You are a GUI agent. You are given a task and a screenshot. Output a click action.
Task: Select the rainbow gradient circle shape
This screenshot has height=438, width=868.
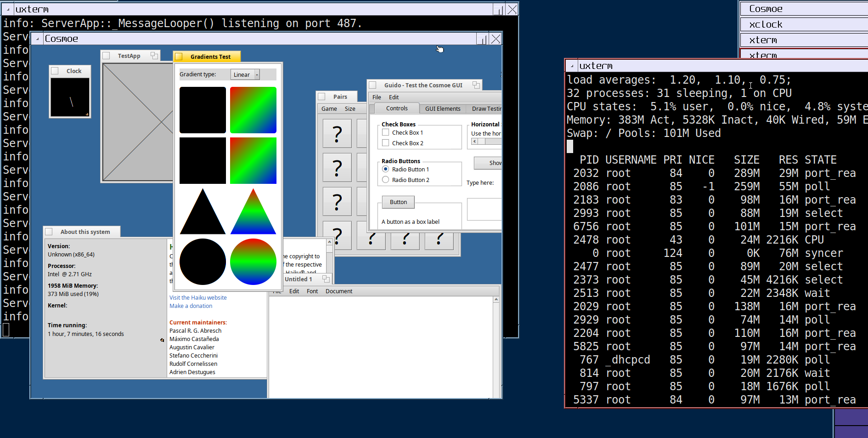click(253, 262)
